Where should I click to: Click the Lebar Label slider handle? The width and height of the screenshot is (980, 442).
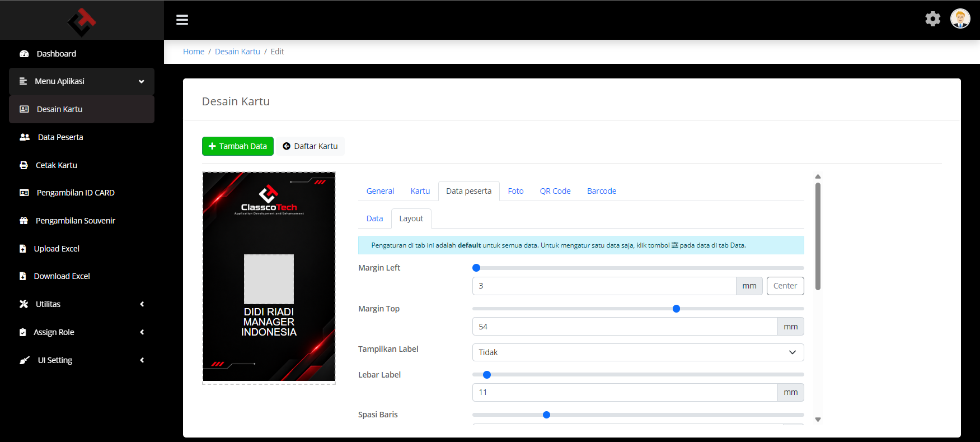click(487, 375)
